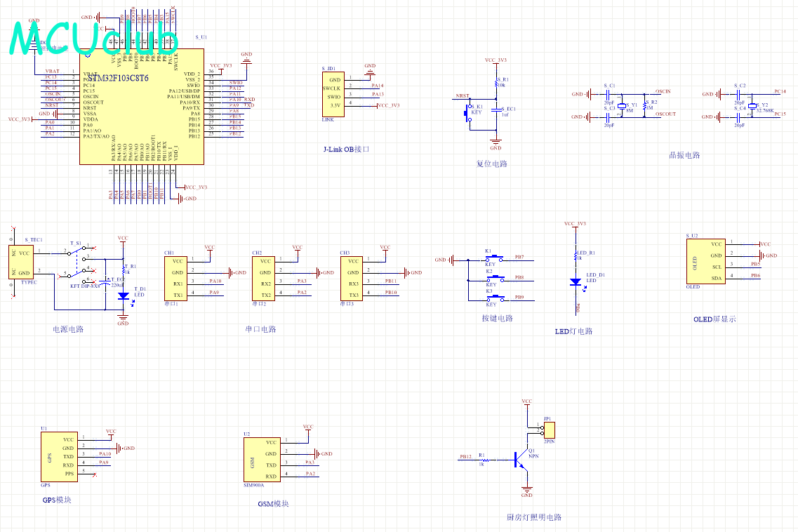Select the PA13 net label on J-Link connector

pyautogui.click(x=378, y=94)
